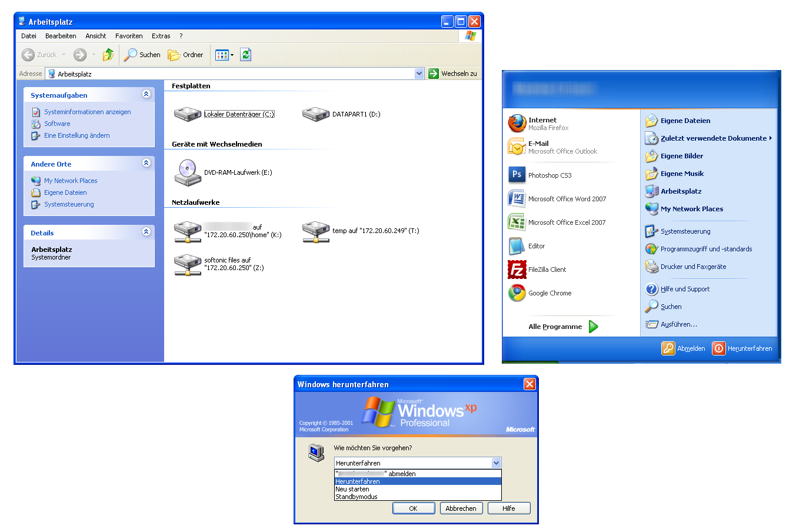
Task: Open the Favoriten menu
Action: (x=129, y=36)
